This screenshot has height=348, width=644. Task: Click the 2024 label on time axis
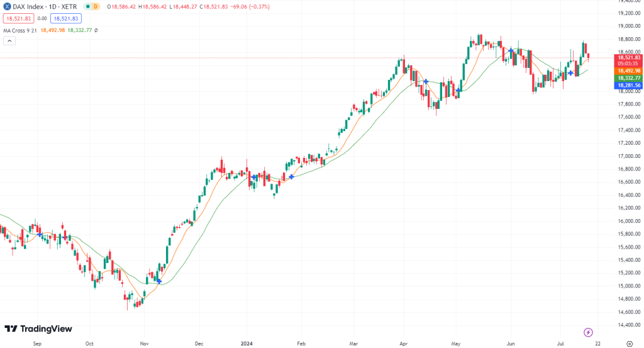pos(247,344)
